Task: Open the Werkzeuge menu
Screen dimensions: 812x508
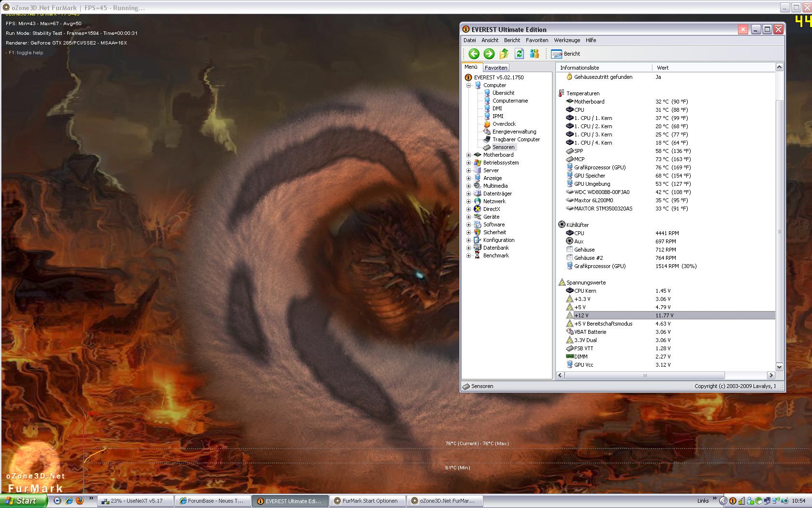Action: click(567, 40)
